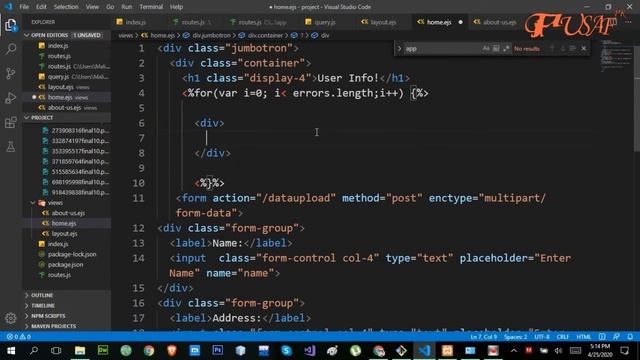Change language mode via HTML status item
This screenshot has height=360, width=640.
[x=584, y=337]
